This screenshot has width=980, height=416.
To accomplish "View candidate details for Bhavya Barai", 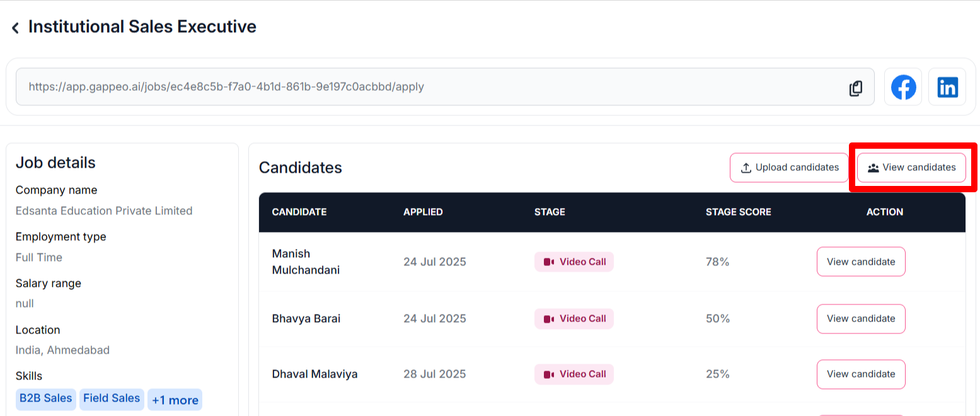I will (x=861, y=319).
